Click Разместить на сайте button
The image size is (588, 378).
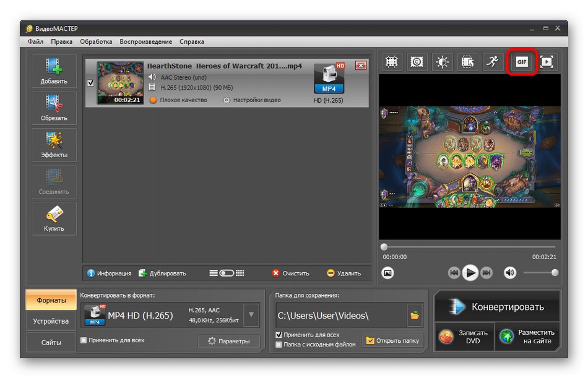(x=527, y=337)
